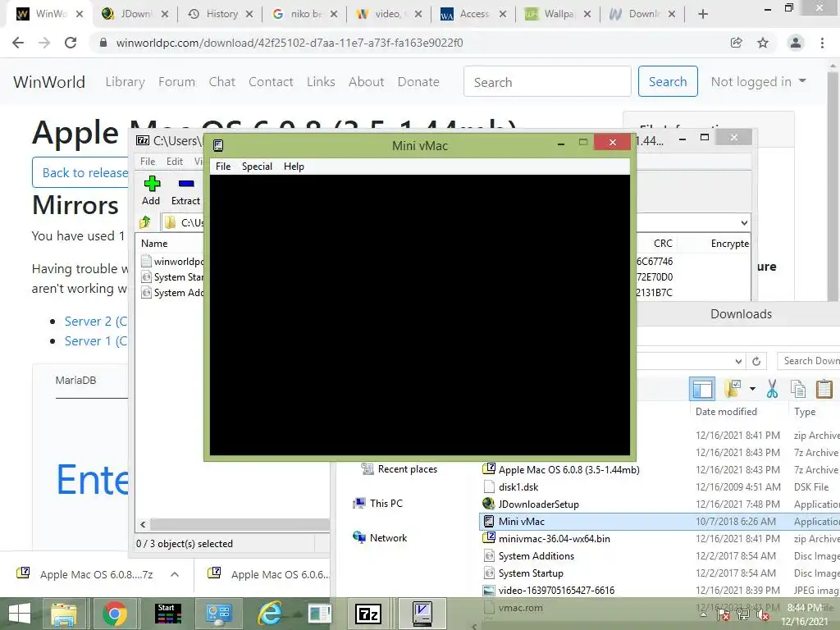Screen dimensions: 840x630
Task: Click the up-folder arrow icon in 7-Zip
Action: [145, 222]
